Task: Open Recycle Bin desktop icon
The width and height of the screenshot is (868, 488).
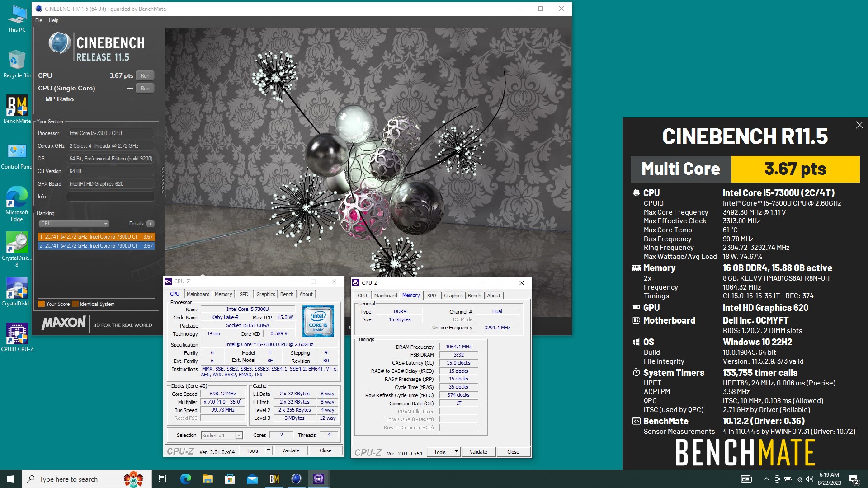Action: point(17,64)
